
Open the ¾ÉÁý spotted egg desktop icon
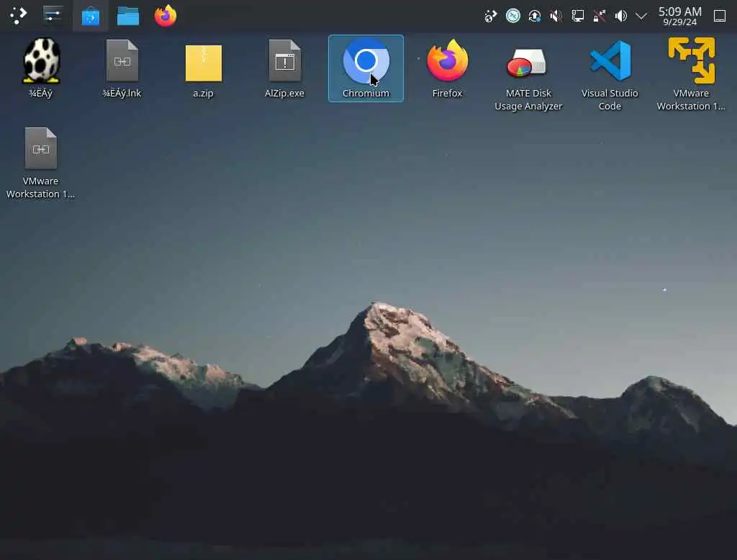click(x=41, y=60)
